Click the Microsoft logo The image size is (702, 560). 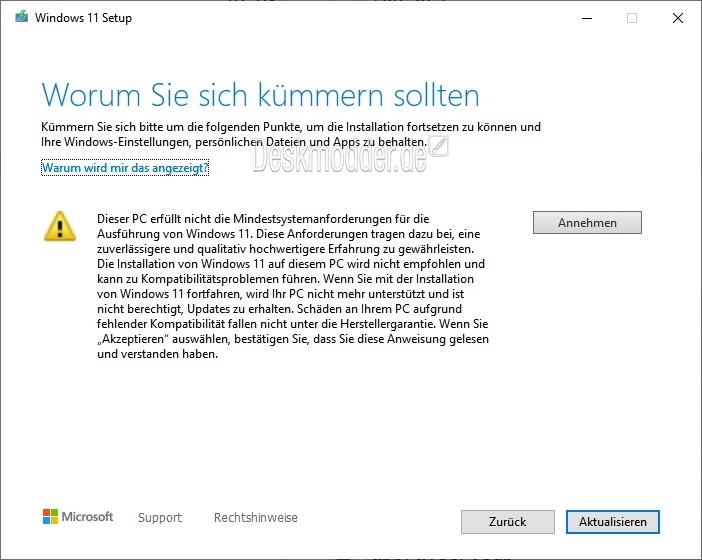pos(78,517)
